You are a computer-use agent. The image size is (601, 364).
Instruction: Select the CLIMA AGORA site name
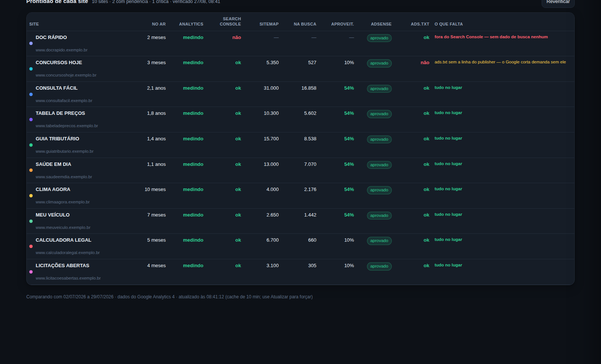click(x=53, y=190)
